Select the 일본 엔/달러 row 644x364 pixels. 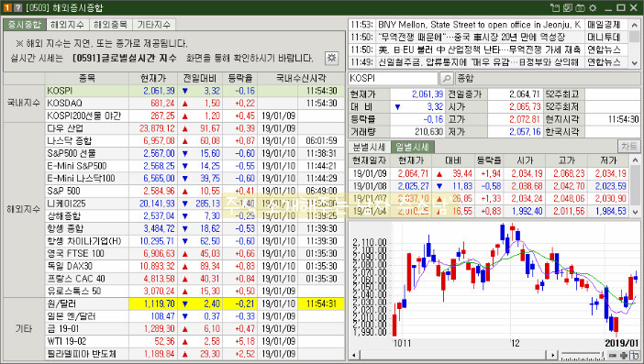[x=194, y=316]
